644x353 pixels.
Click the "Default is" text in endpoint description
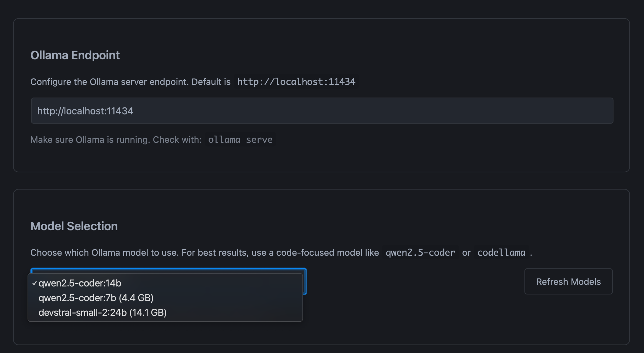click(211, 82)
